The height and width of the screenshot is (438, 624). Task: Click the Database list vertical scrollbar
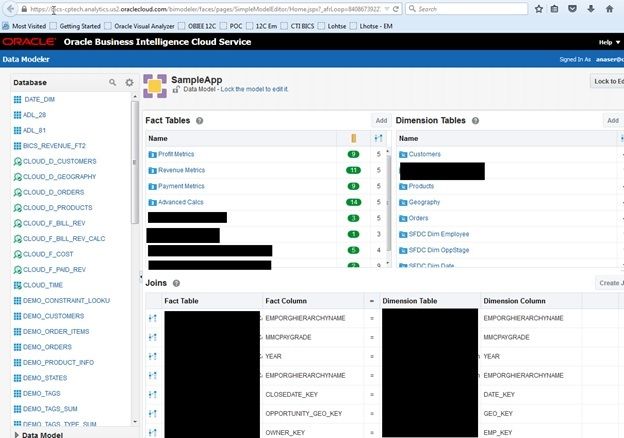coord(135,163)
